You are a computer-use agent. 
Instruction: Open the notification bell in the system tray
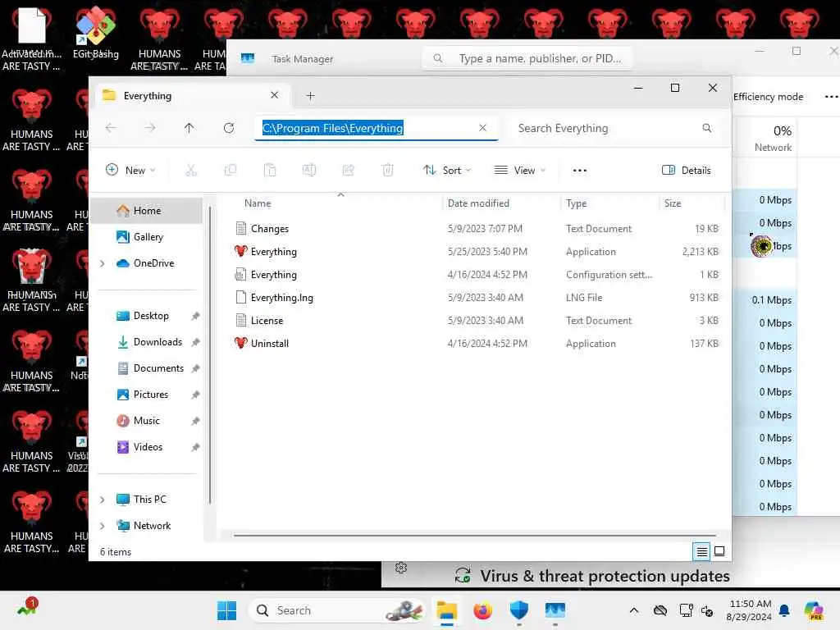[x=784, y=610]
